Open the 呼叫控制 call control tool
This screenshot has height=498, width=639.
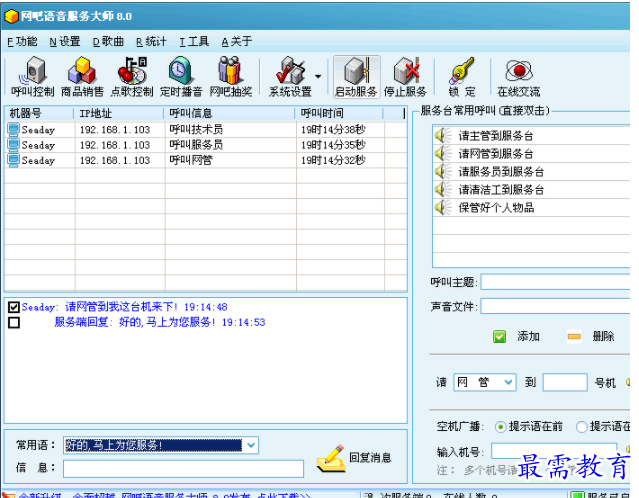[x=33, y=77]
